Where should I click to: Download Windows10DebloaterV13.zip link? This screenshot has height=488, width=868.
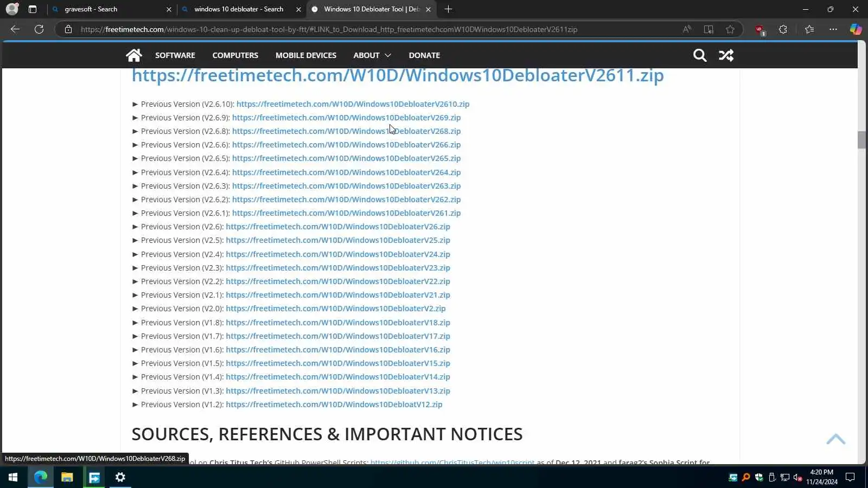point(338,391)
